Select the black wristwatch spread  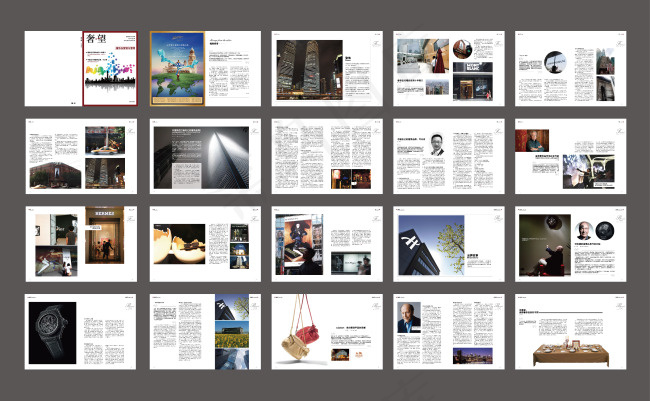tap(80, 332)
